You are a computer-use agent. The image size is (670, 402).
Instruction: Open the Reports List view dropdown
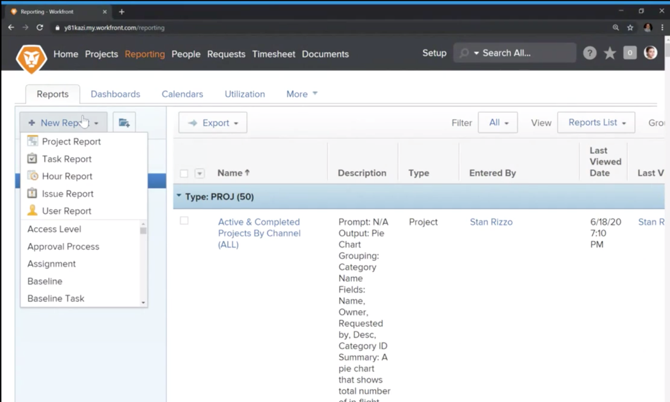(596, 123)
